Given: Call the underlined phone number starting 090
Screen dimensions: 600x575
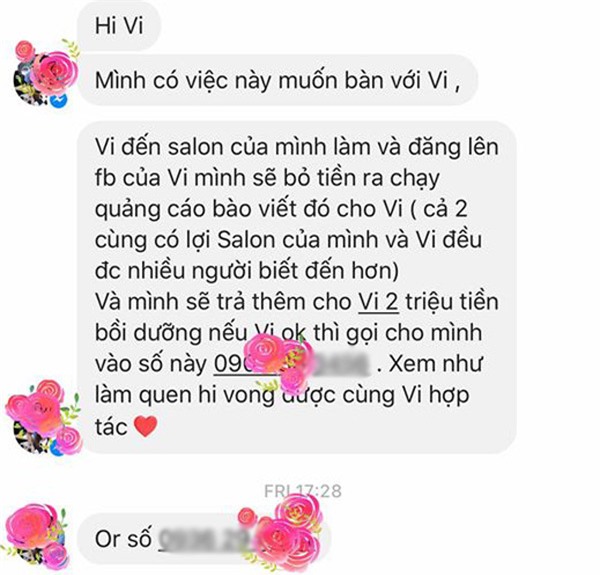Looking at the screenshot, I should click(x=291, y=363).
